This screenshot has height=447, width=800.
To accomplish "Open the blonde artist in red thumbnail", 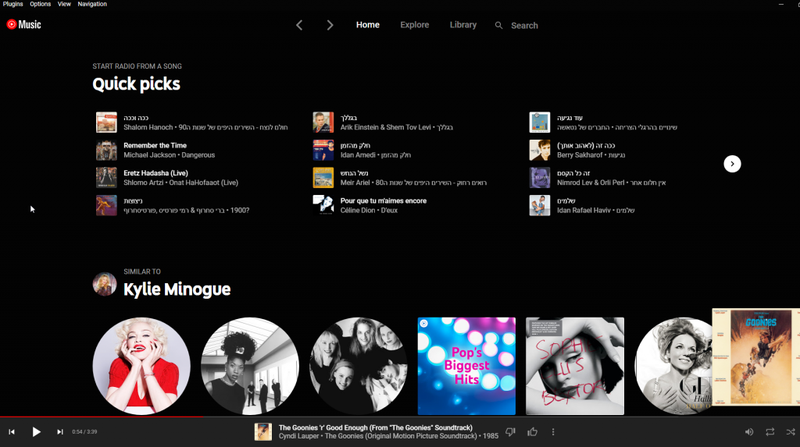I will point(141,366).
